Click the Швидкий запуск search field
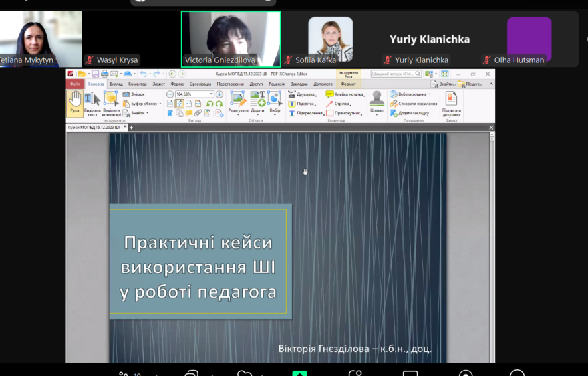 pos(396,74)
